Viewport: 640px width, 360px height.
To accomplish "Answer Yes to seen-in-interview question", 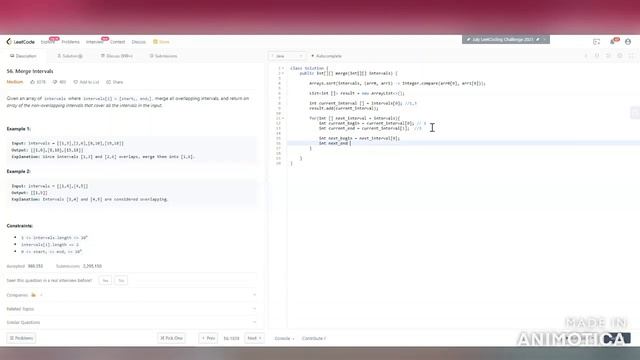I will point(105,280).
